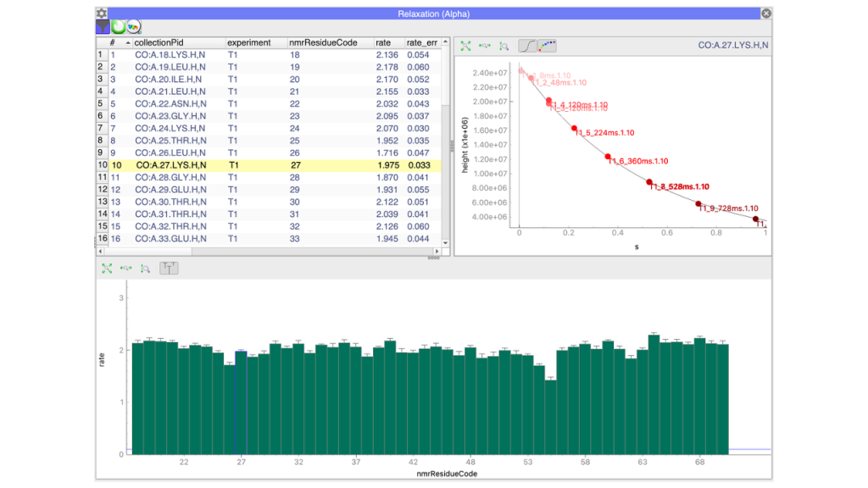Zoom fit all in fitting plot
This screenshot has width=868, height=488.
click(465, 46)
